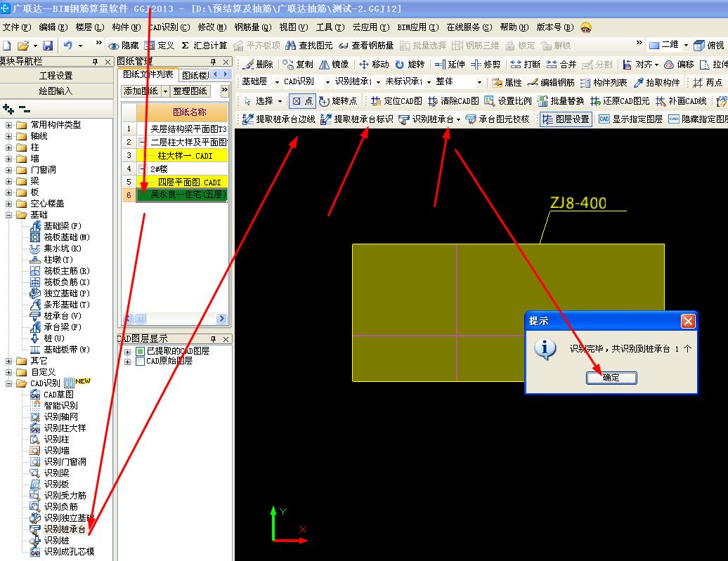
Task: Select drawing row 四层平面图.CADI
Action: [x=182, y=182]
